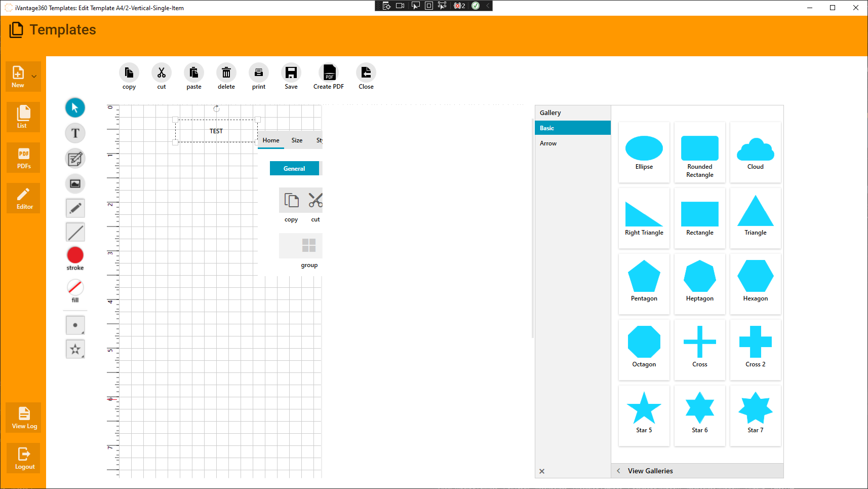Select the Line tool
Screen dimensions: 868x489
(75, 232)
